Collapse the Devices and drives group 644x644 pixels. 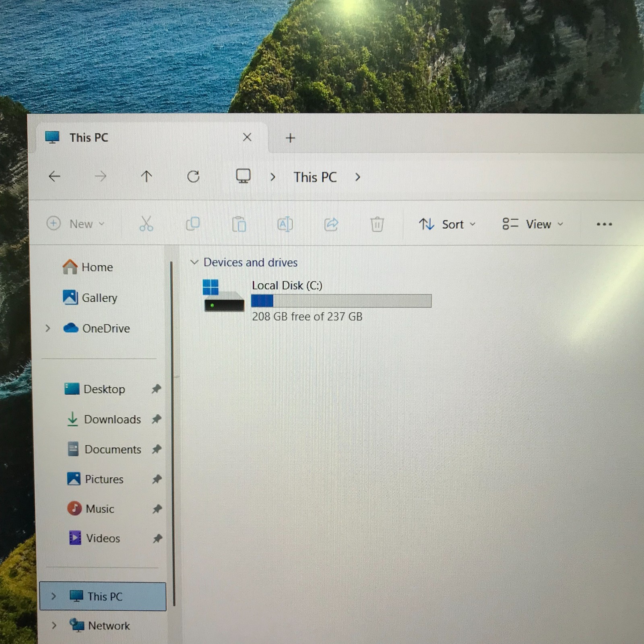pyautogui.click(x=194, y=262)
